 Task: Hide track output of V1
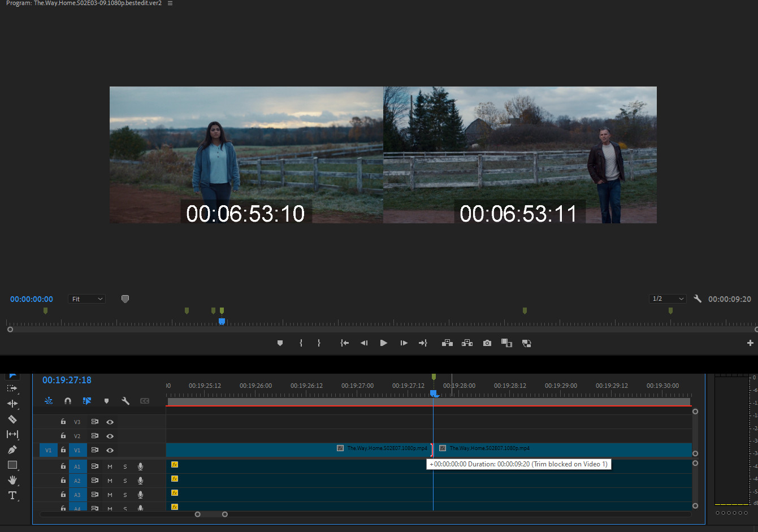pos(110,450)
